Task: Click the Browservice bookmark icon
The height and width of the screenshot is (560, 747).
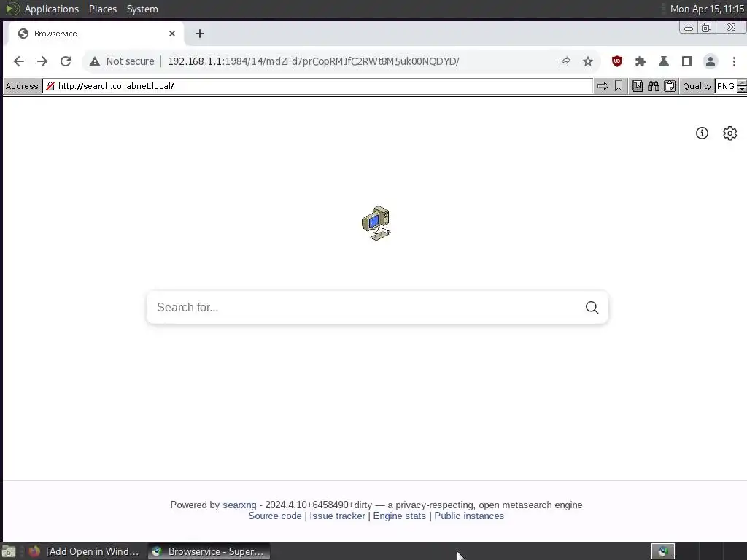Action: (x=619, y=86)
